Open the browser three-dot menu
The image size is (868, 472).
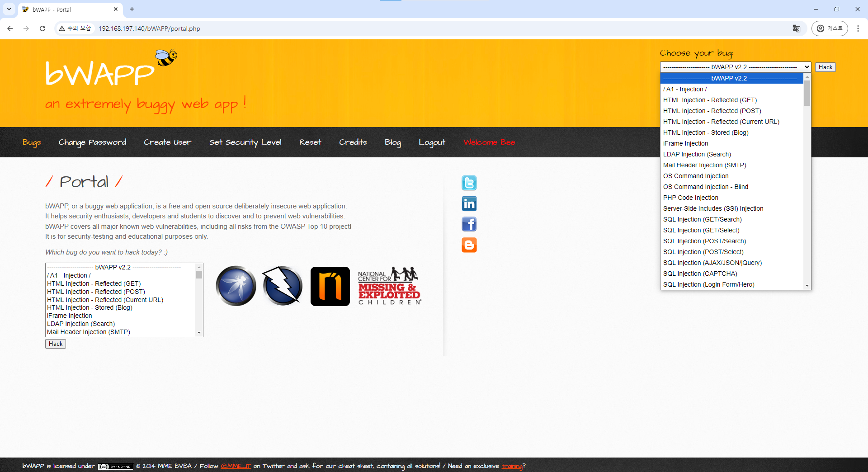click(x=858, y=28)
